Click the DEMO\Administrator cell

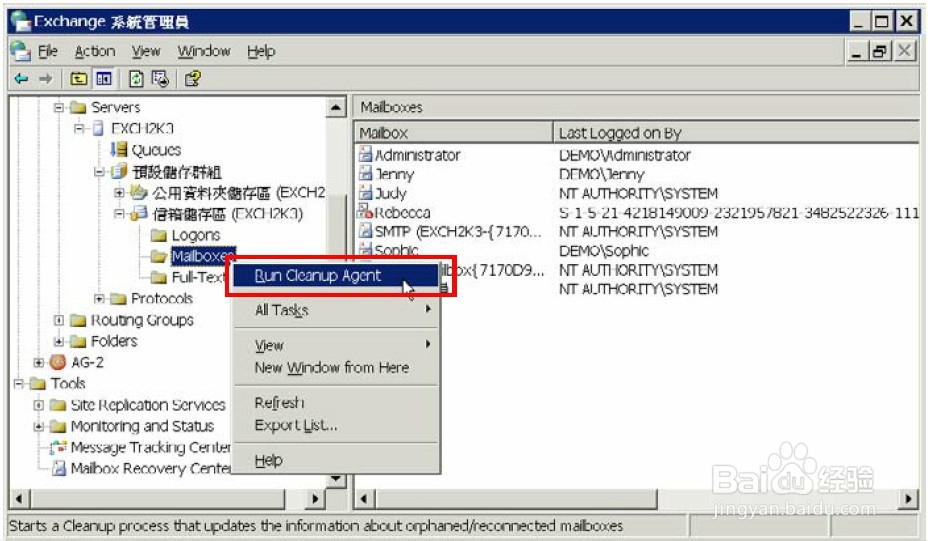coord(624,155)
